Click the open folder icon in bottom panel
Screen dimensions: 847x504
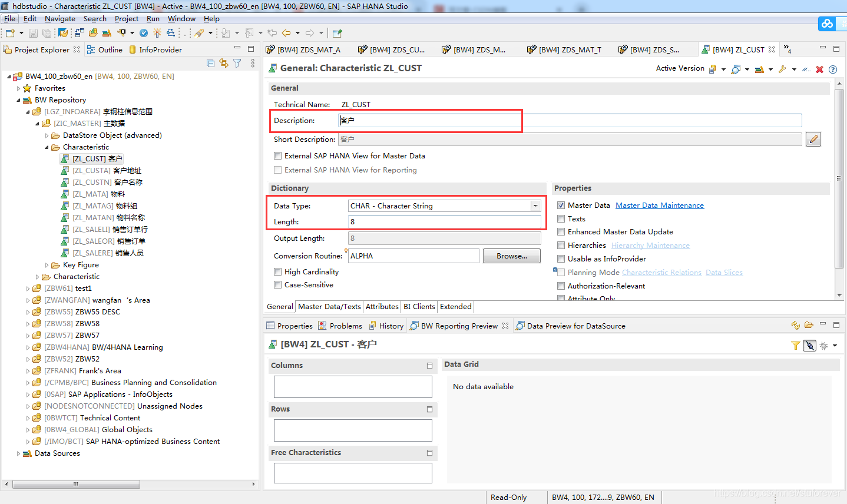(809, 325)
